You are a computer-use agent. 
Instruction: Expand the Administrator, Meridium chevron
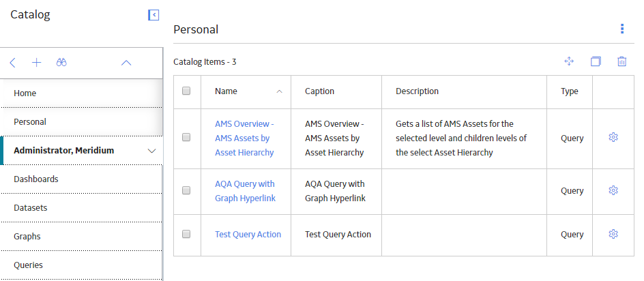click(x=151, y=151)
